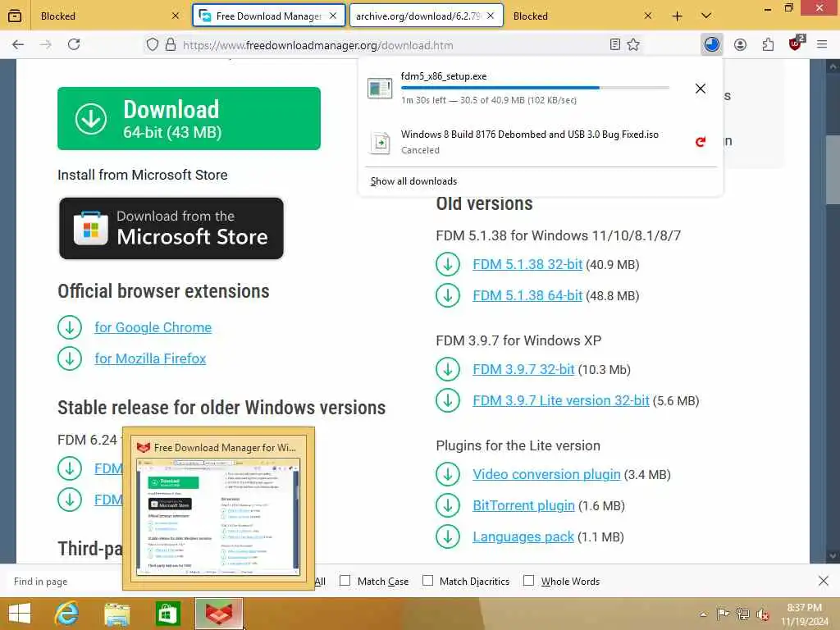This screenshot has height=630, width=840.
Task: Open the Firefox hamburger menu
Action: pos(822,44)
